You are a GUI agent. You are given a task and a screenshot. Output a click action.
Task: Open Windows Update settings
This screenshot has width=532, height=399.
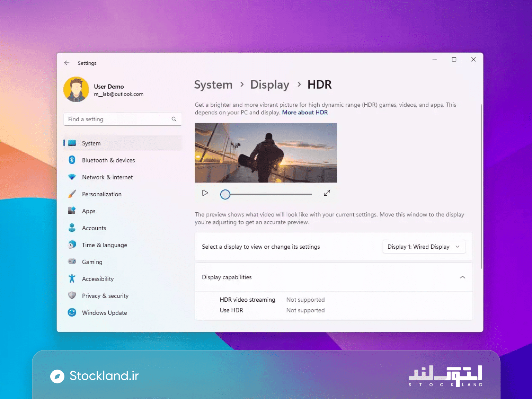[123, 312]
